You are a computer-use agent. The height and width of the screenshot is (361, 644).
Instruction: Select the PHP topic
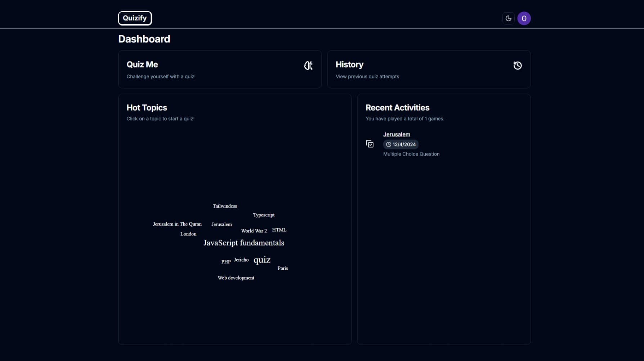click(225, 262)
